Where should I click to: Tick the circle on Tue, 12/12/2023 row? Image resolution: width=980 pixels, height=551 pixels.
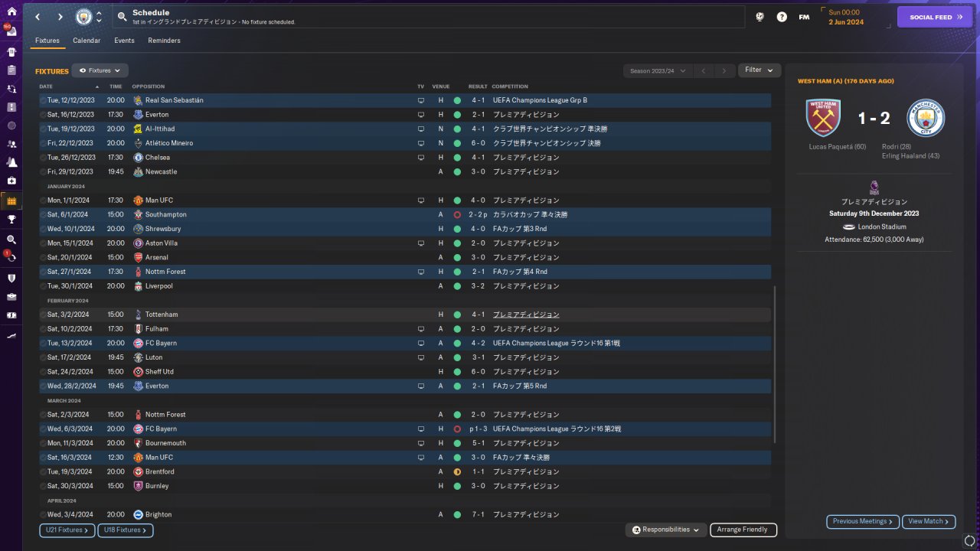(x=43, y=100)
